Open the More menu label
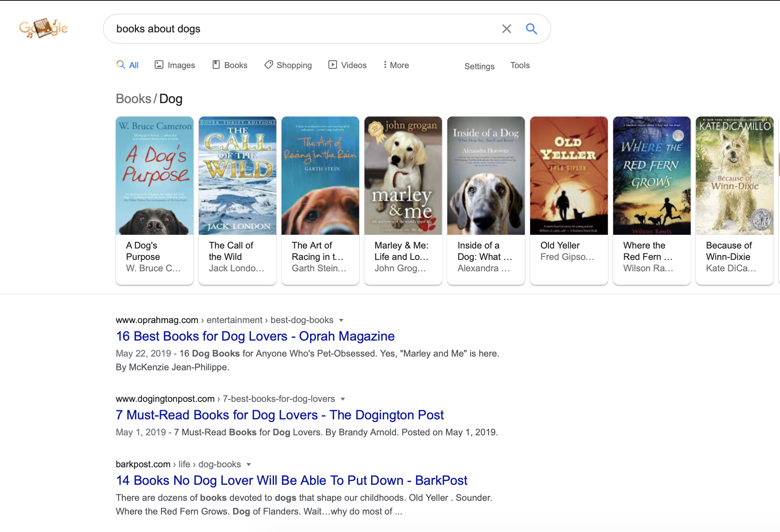 (400, 65)
